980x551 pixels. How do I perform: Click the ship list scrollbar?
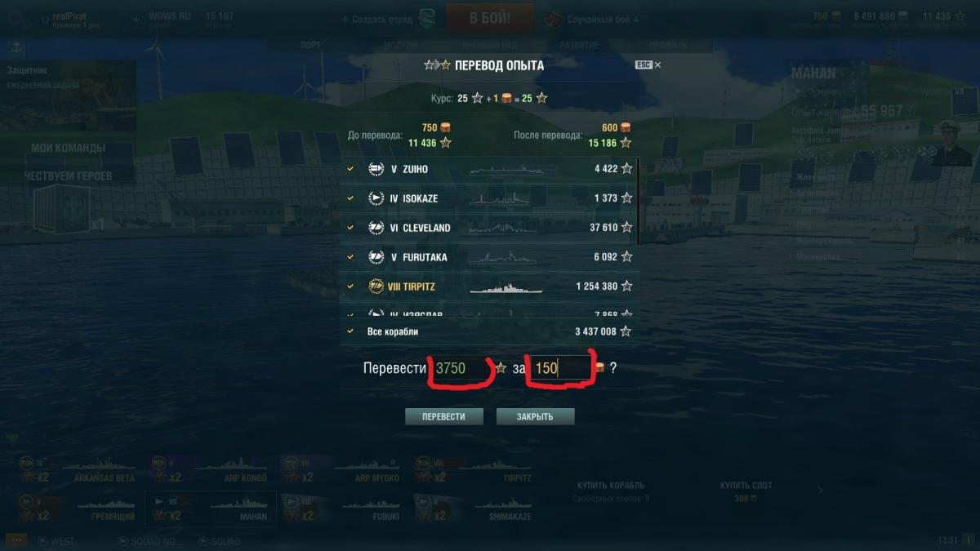638,201
